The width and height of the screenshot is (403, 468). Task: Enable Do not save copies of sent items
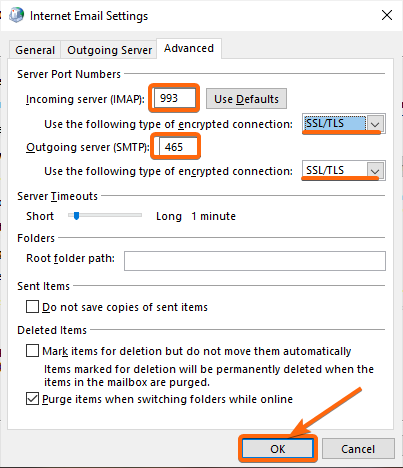(32, 307)
